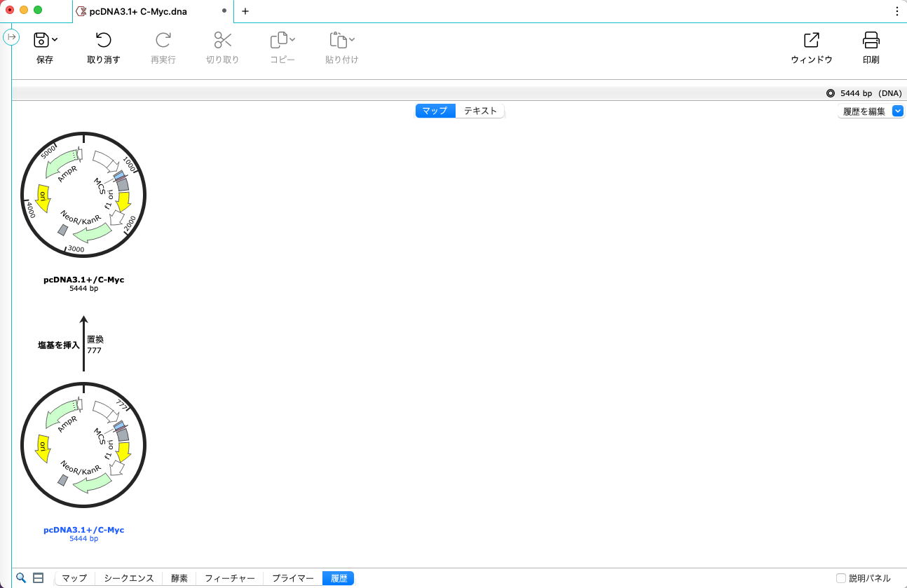
Task: Select the マップ view toggle
Action: pos(435,111)
